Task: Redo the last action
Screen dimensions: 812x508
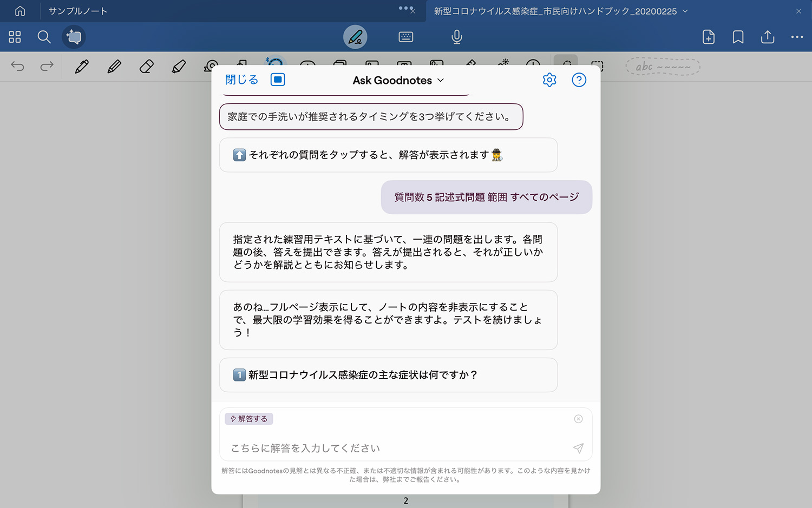Action: click(47, 67)
